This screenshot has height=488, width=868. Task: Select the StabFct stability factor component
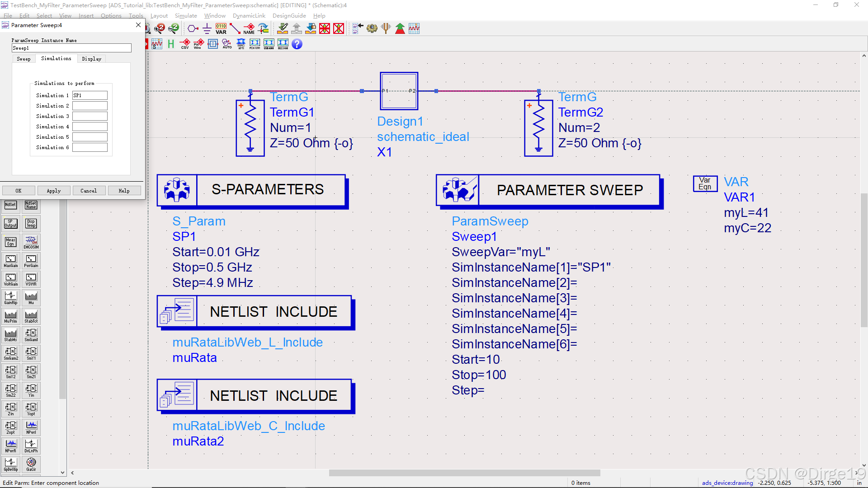click(31, 316)
